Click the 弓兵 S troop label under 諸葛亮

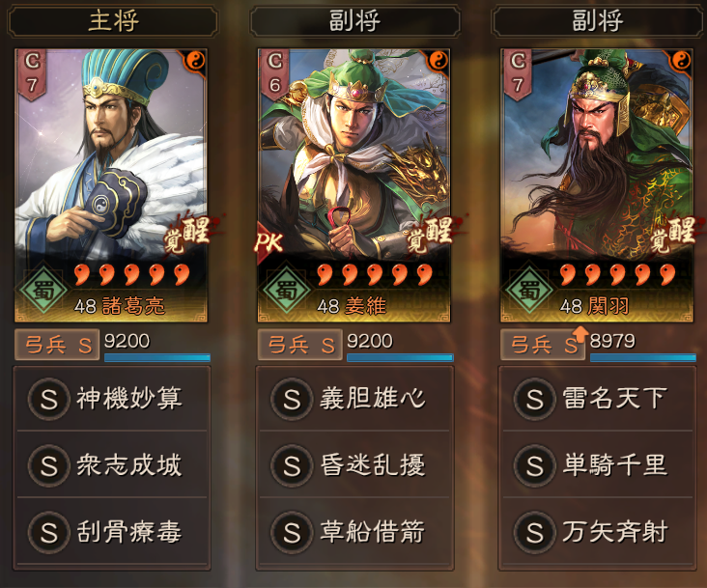coord(57,345)
